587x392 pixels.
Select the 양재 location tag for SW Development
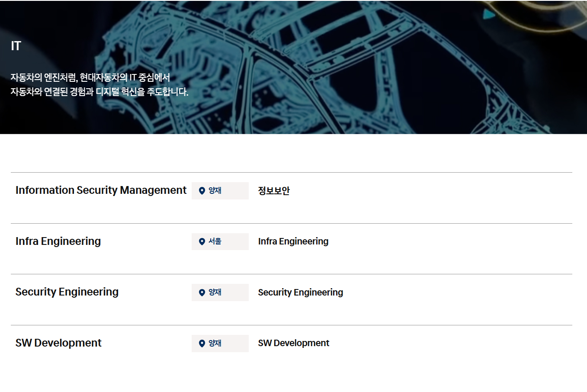tap(220, 344)
